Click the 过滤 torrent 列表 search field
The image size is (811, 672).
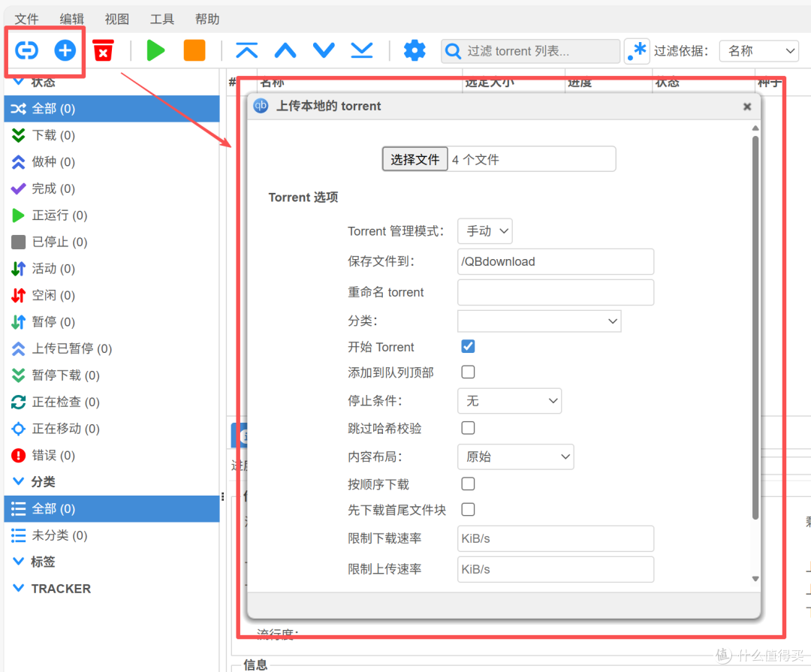[x=530, y=51]
